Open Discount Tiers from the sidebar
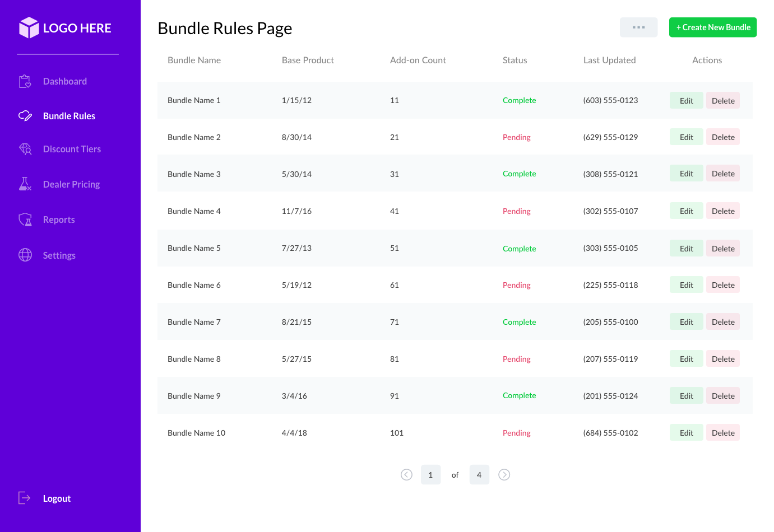 pyautogui.click(x=72, y=149)
